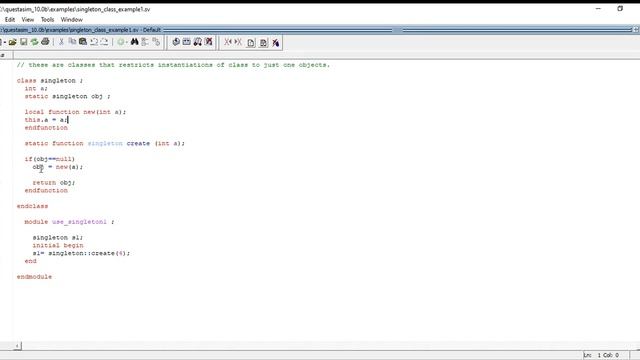Click the 'endmodule' keyword
Image resolution: width=640 pixels, height=360 pixels.
(34, 277)
